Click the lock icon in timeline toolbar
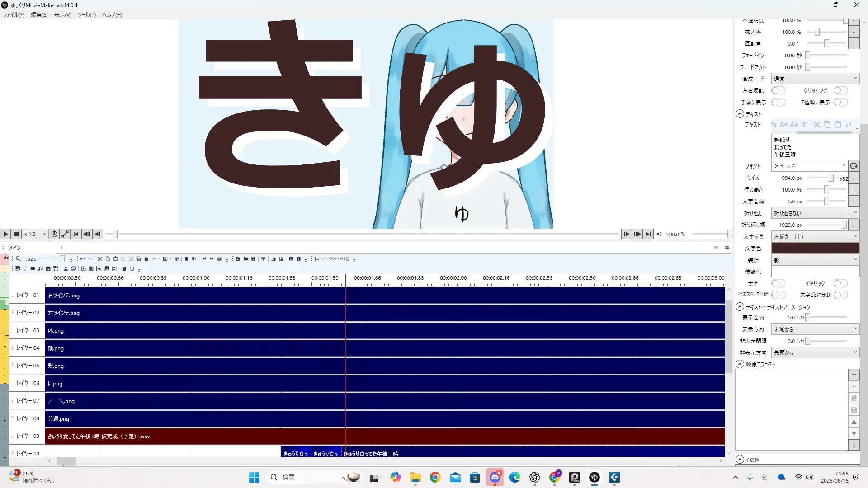The height and width of the screenshot is (488, 868). (x=146, y=259)
